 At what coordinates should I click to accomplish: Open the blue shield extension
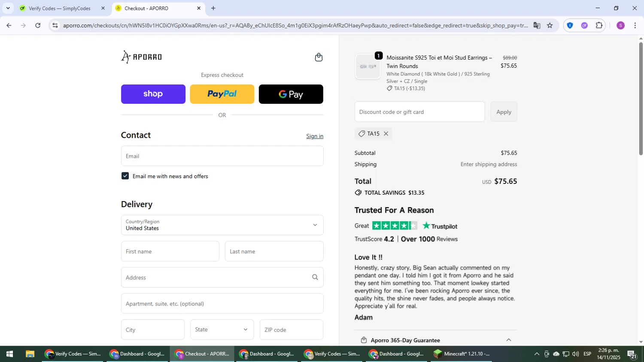tap(570, 26)
